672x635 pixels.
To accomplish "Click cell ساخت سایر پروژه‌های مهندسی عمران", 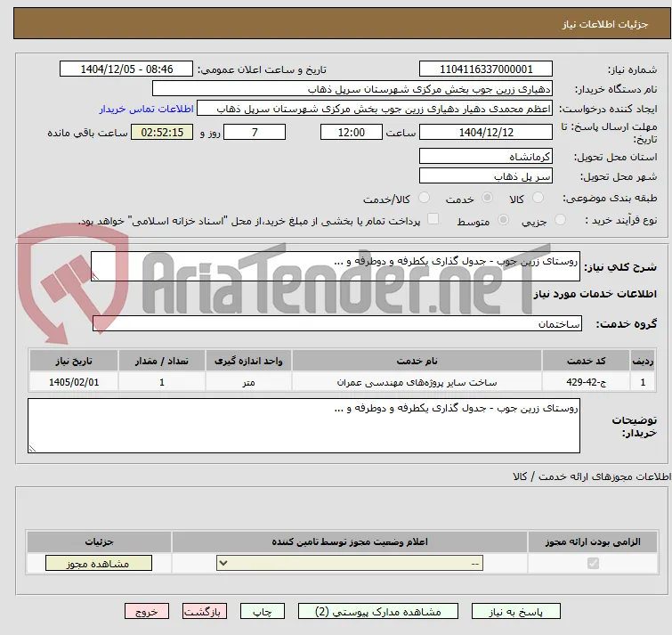I will click(417, 382).
